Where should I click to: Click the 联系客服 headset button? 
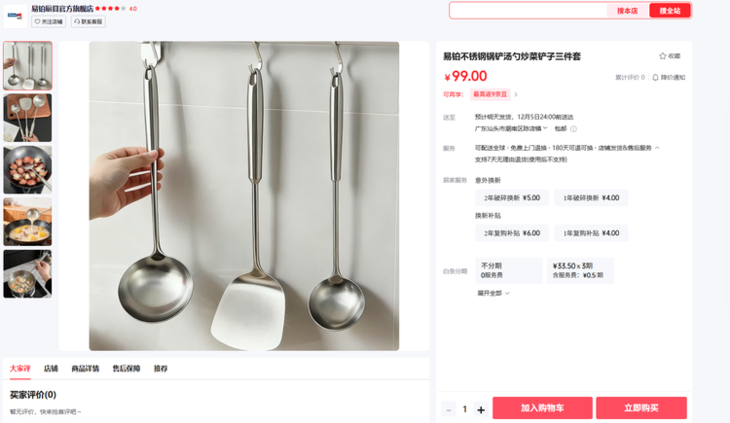88,21
